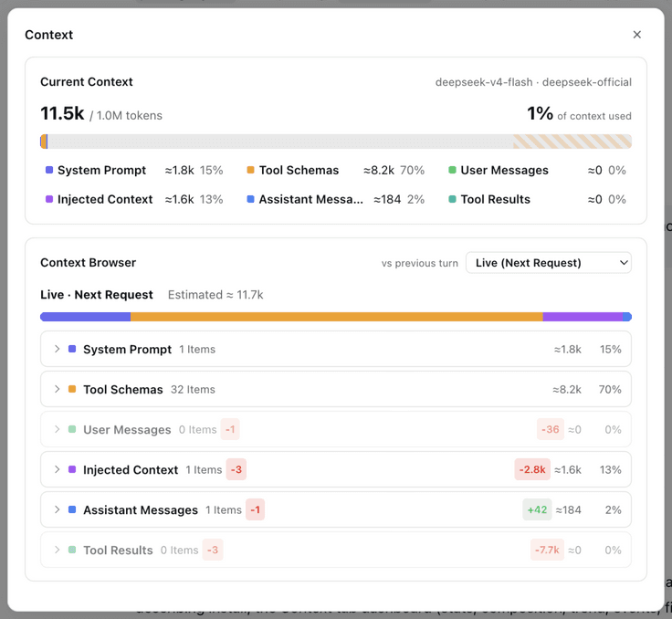Screen dimensions: 672x619
Task: Click the purple segment of composition bar
Action: pos(583,317)
